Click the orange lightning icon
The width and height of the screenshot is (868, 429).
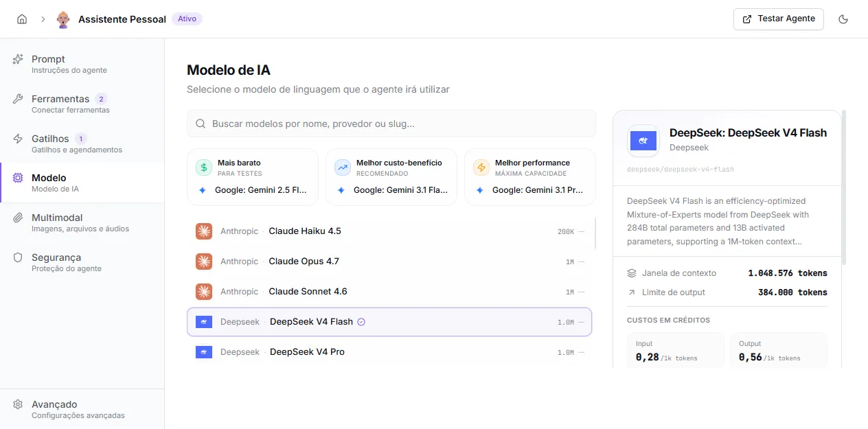click(x=481, y=167)
